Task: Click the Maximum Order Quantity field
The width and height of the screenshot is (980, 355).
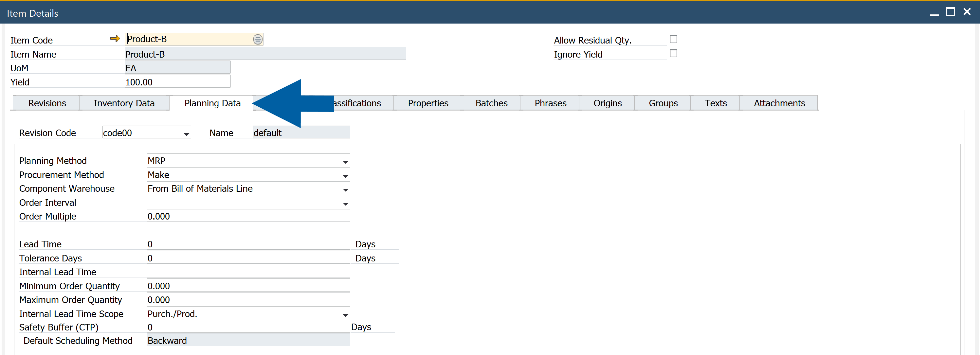Action: pos(248,299)
